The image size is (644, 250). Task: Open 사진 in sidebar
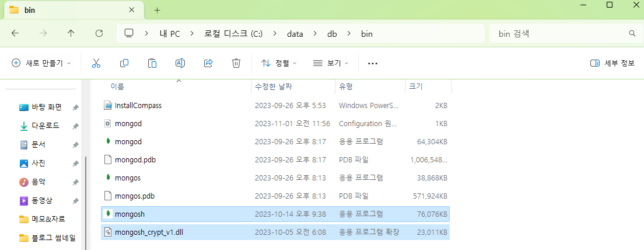(38, 163)
